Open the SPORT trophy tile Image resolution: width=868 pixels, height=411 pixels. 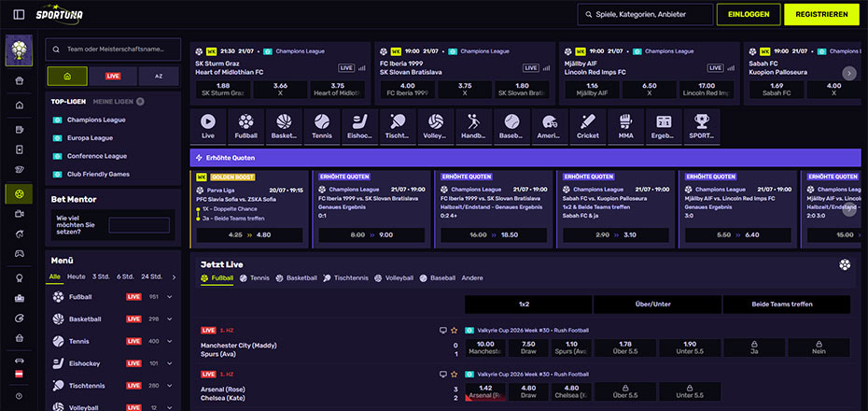pos(702,127)
